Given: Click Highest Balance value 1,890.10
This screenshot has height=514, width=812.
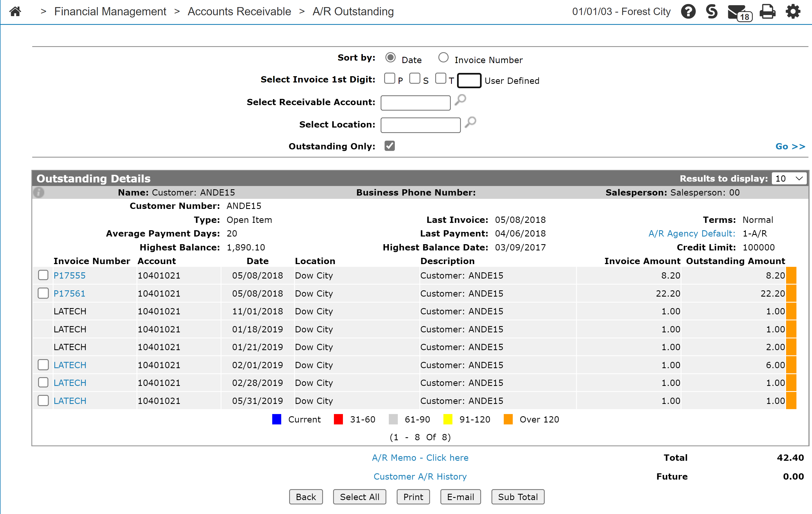Looking at the screenshot, I should click(246, 247).
